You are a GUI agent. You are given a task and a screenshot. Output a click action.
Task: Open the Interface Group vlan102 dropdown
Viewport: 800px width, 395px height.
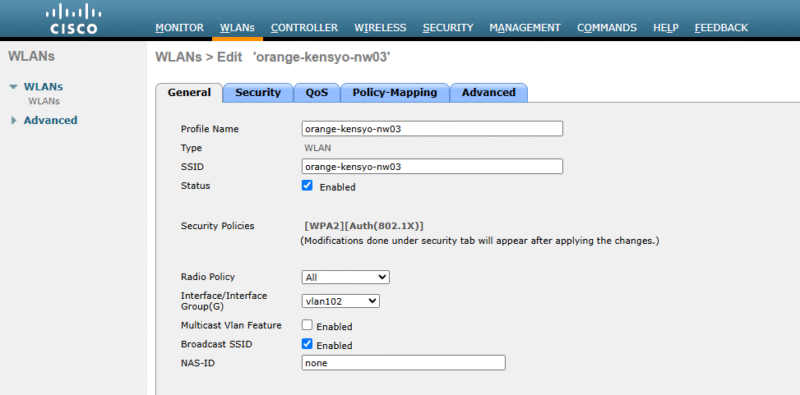340,301
